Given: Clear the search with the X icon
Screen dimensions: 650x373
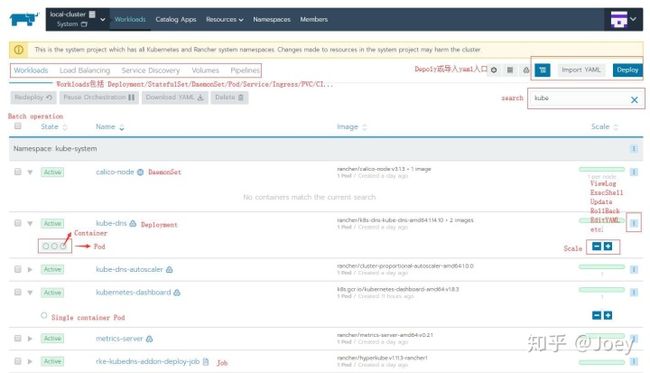Looking at the screenshot, I should (634, 99).
